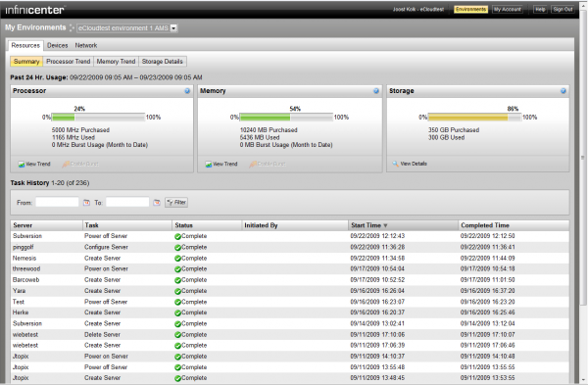The image size is (588, 385).
Task: Select the Barcoweb server cell
Action: [x=25, y=280]
